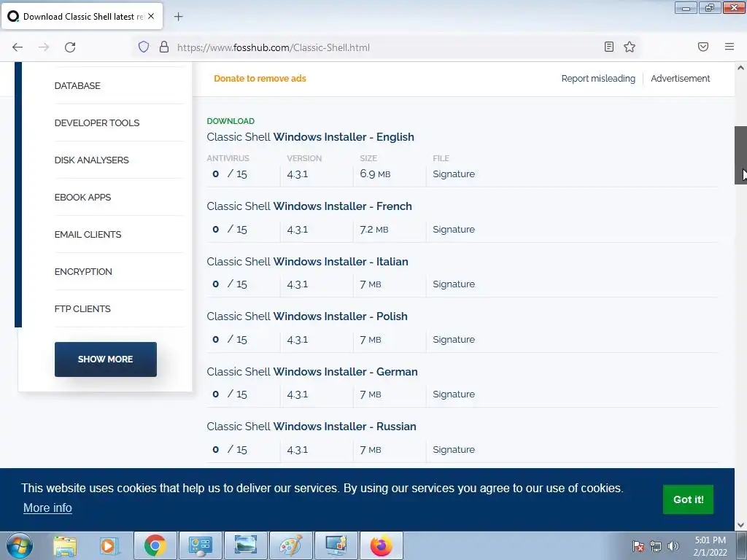747x560 pixels.
Task: Download Windows Installer - English
Action: click(x=310, y=137)
